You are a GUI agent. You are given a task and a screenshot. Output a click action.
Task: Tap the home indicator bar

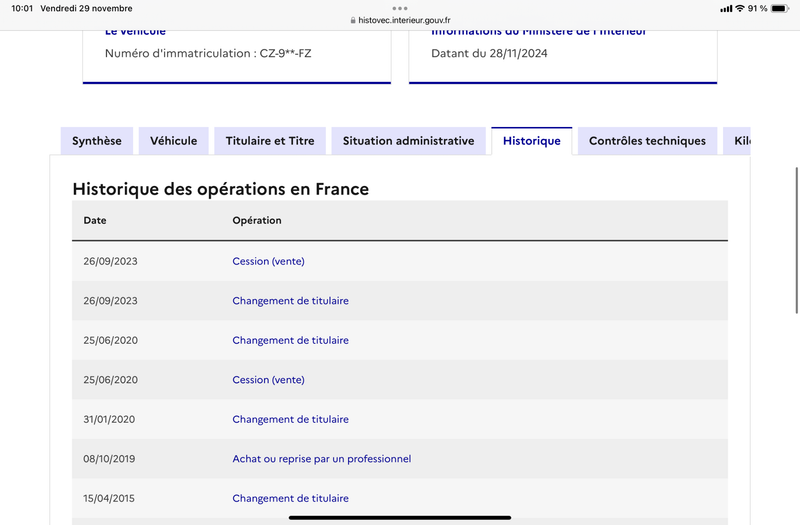click(x=400, y=518)
